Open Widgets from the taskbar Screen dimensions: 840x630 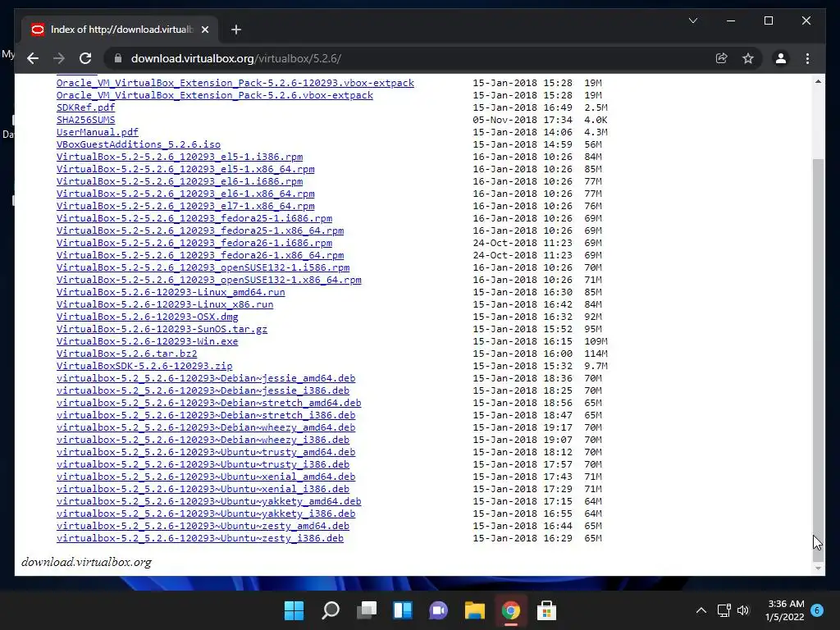[402, 610]
